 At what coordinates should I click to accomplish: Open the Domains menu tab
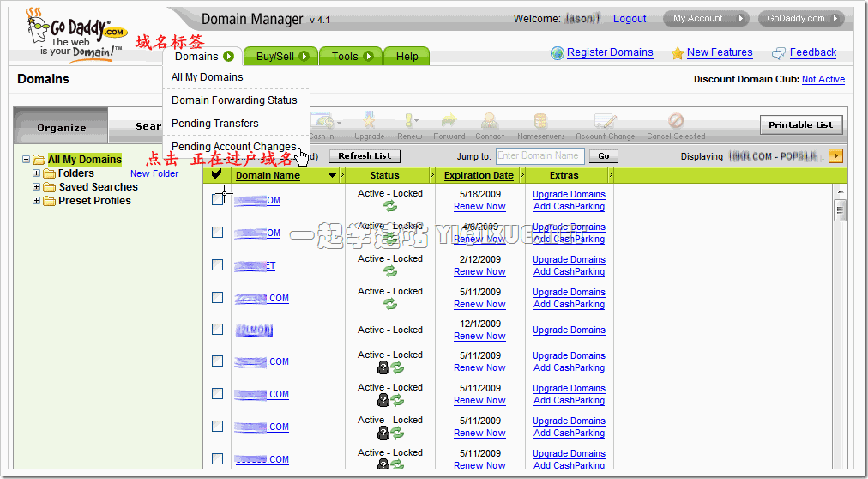tap(202, 57)
